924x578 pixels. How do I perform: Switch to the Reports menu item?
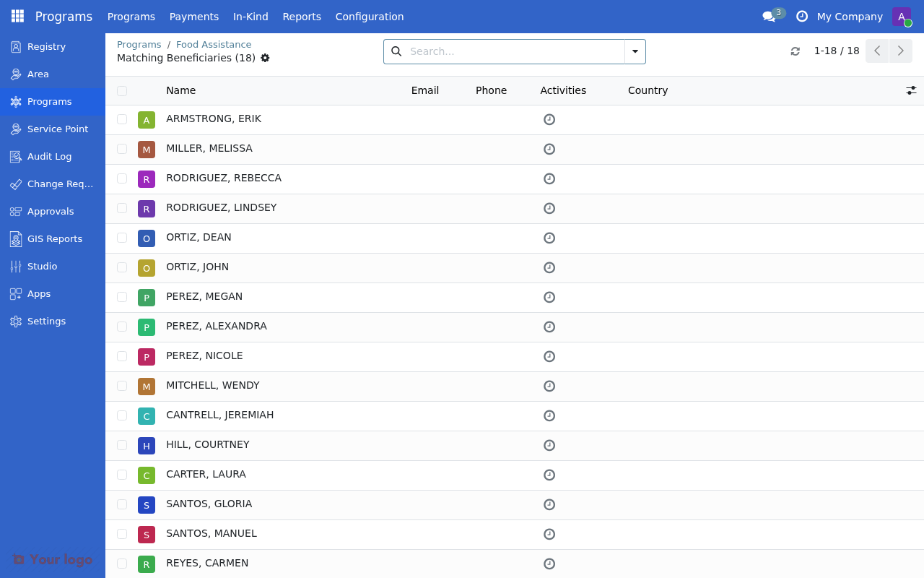302,16
